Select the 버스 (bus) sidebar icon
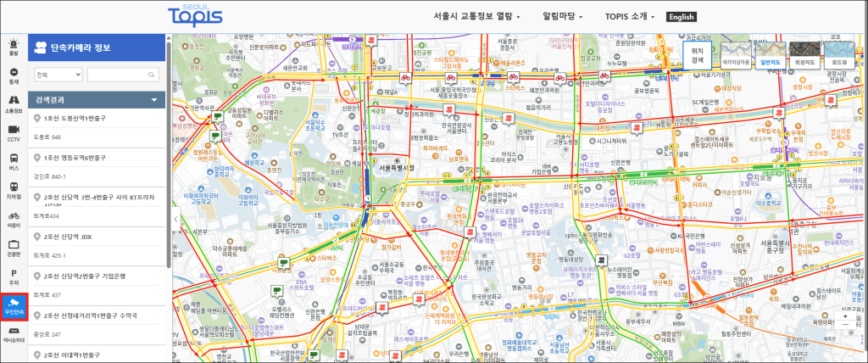Screen dimensions: 868x363 coord(13,162)
